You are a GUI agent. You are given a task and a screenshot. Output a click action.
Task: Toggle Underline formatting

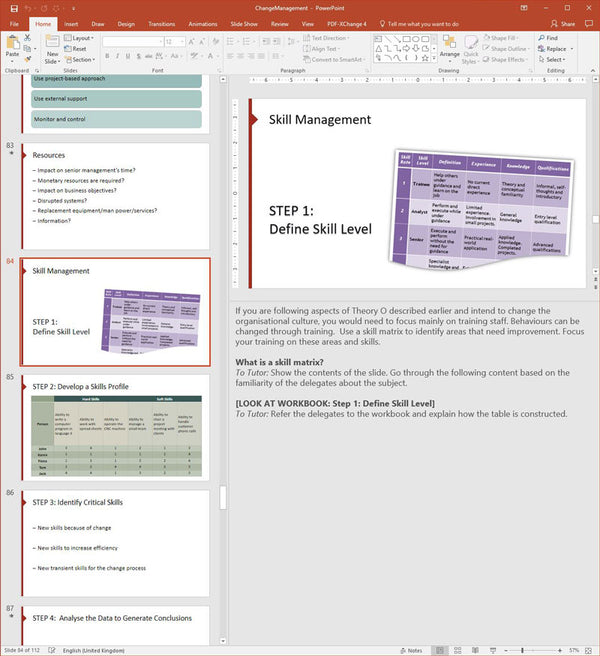(128, 56)
